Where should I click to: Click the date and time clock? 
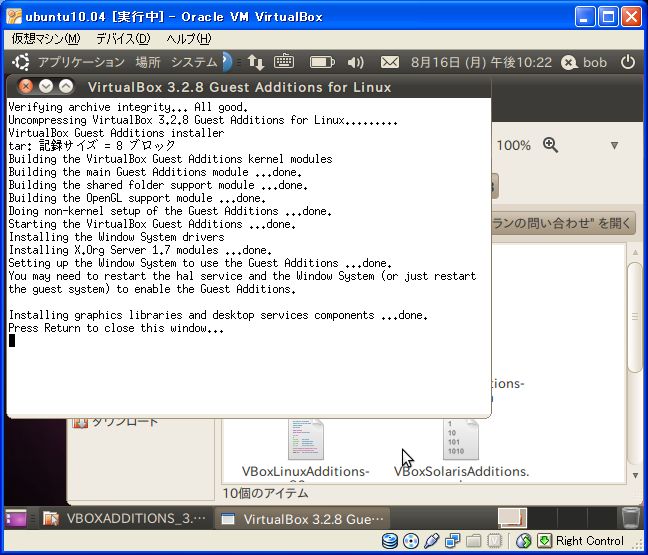[481, 62]
